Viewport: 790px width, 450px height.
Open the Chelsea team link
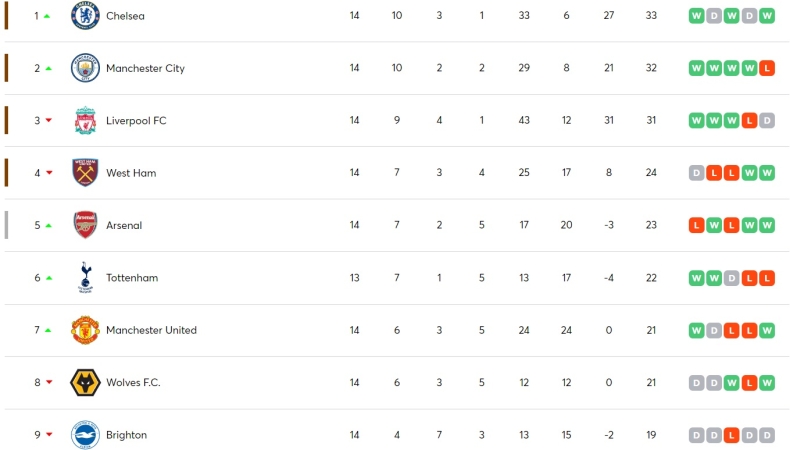click(x=125, y=16)
